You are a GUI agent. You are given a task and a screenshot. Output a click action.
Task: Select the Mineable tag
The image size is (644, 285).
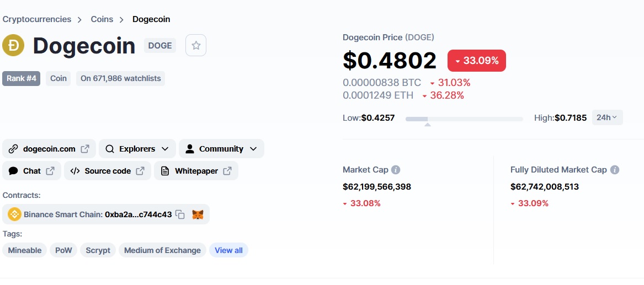(x=25, y=250)
